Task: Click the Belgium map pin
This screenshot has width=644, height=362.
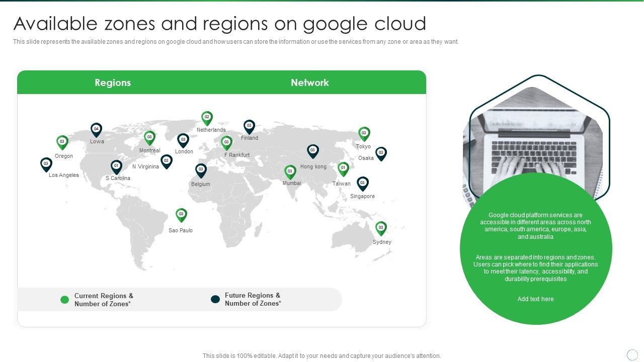Action: [201, 171]
